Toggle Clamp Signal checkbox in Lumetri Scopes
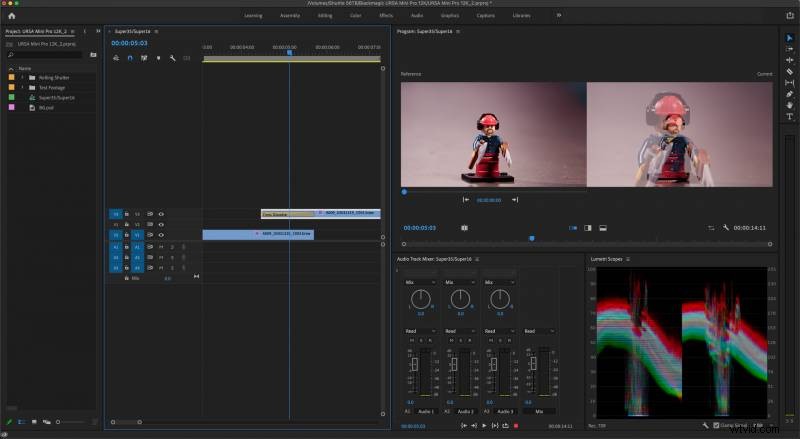The width and height of the screenshot is (800, 439). coord(716,425)
